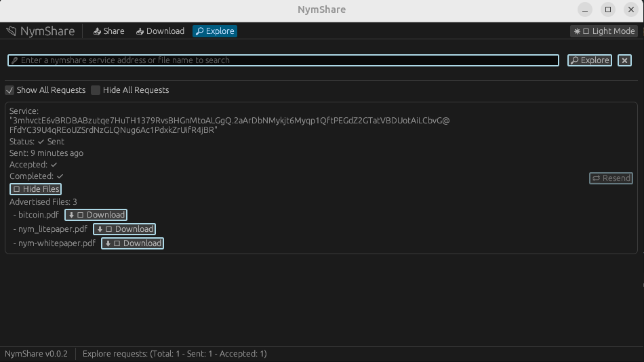Switch to the Download tab
The height and width of the screenshot is (362, 644).
pyautogui.click(x=160, y=31)
